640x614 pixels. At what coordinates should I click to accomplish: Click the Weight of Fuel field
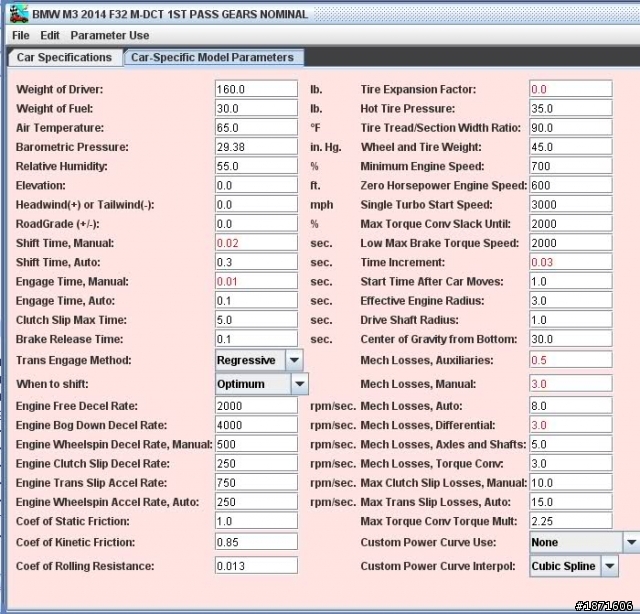pos(256,108)
